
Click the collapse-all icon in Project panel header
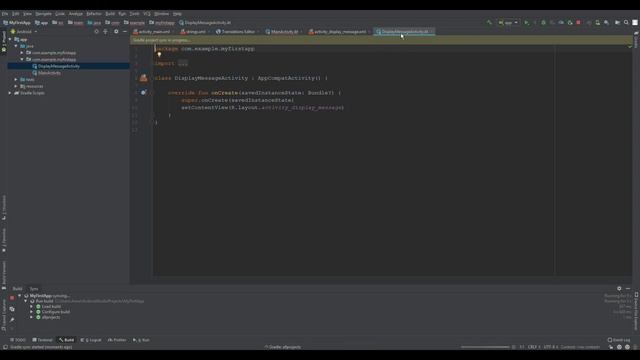coord(106,31)
